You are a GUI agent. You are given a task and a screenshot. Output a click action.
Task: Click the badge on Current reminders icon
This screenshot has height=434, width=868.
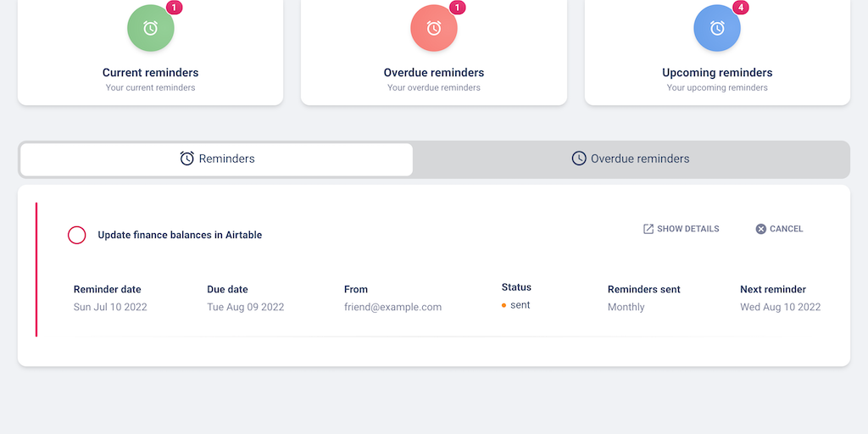175,8
